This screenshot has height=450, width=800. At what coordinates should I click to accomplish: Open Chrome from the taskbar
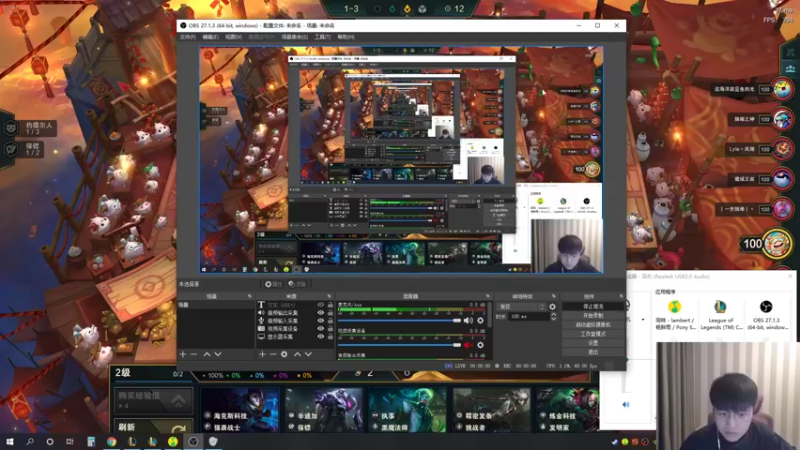(111, 441)
